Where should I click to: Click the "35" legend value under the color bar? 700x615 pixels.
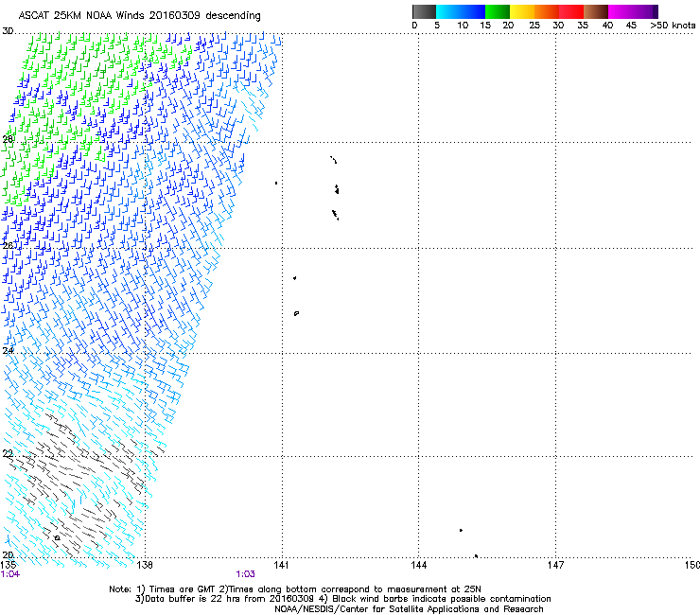click(x=583, y=26)
